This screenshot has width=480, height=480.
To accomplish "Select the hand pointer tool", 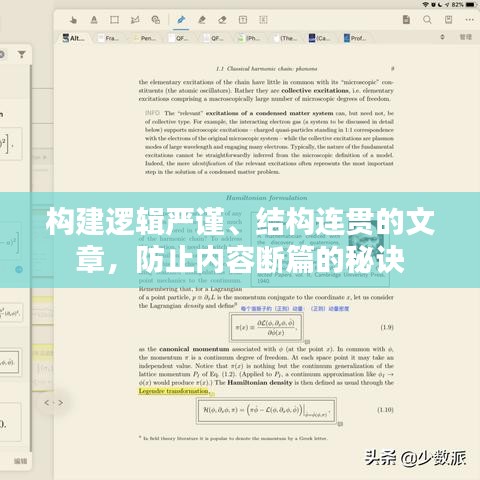I will (x=73, y=20).
